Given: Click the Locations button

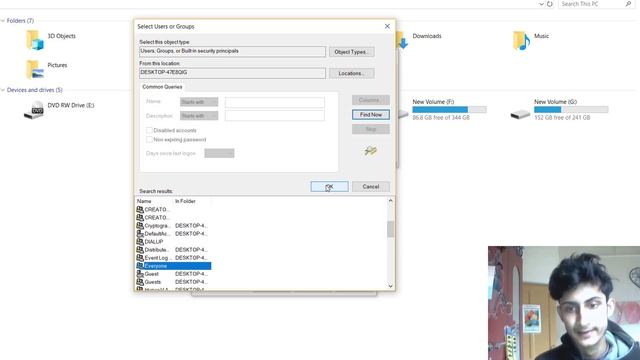Looking at the screenshot, I should tap(351, 73).
